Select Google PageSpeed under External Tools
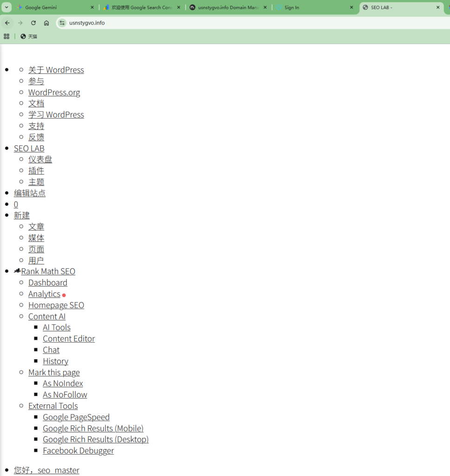This screenshot has height=476, width=450. click(x=76, y=417)
